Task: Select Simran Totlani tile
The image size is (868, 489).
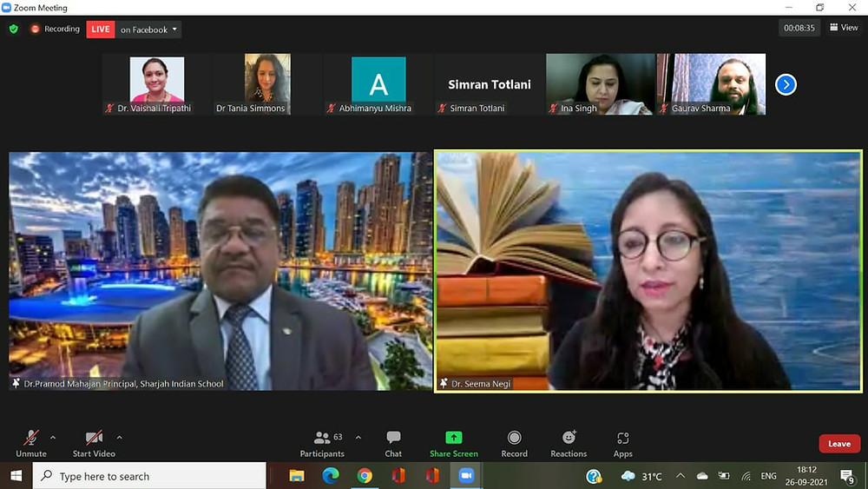Action: point(490,84)
